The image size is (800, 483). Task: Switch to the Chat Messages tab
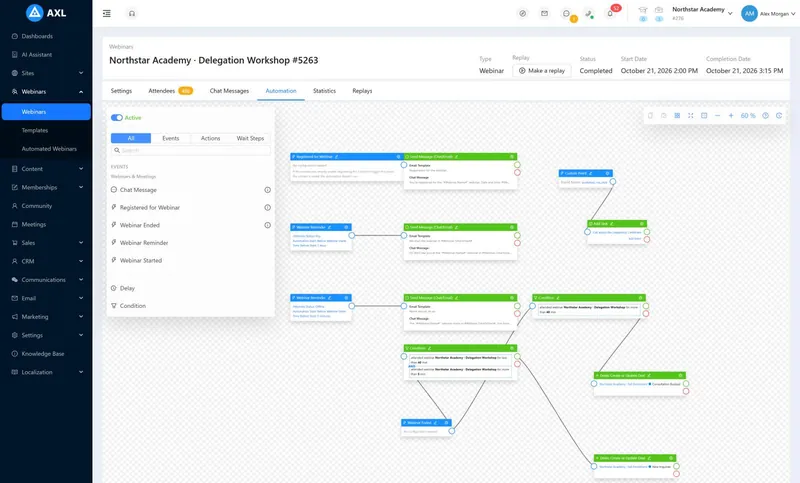(x=229, y=91)
